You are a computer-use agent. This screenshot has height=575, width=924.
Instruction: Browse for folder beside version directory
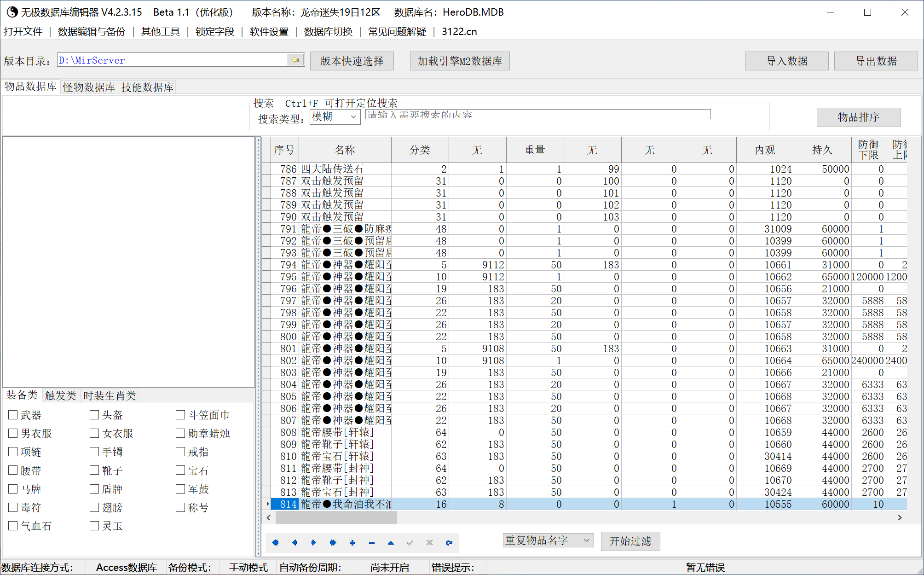(295, 60)
